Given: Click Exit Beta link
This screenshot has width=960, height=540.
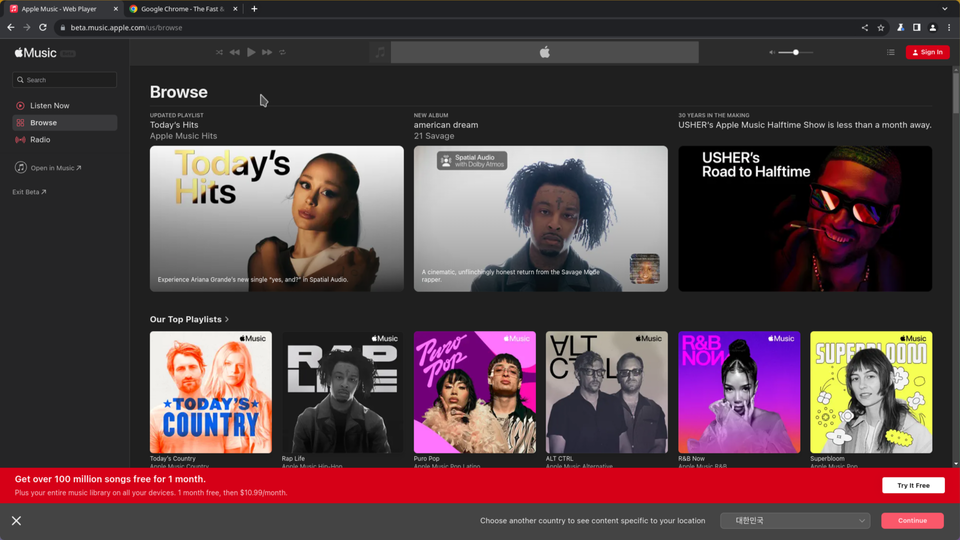Looking at the screenshot, I should [29, 192].
